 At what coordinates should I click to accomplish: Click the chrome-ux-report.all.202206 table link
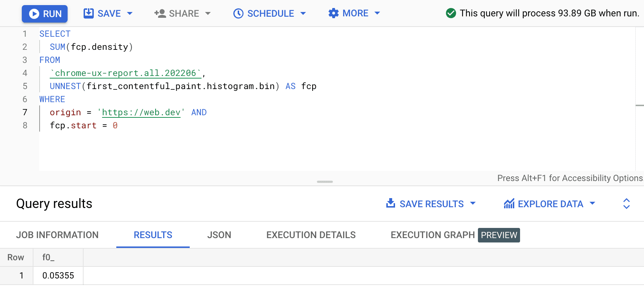pos(126,73)
